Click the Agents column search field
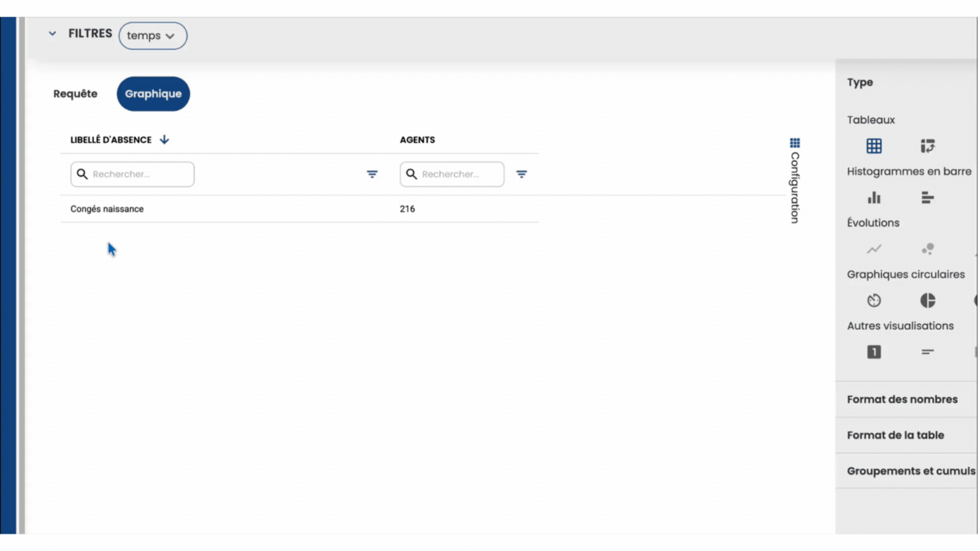The image size is (980, 551). point(459,174)
